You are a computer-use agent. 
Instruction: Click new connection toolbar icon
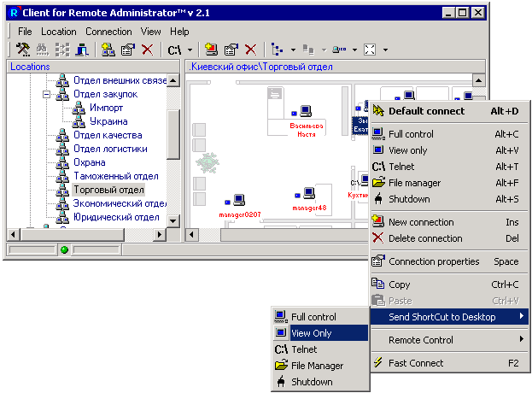(212, 50)
